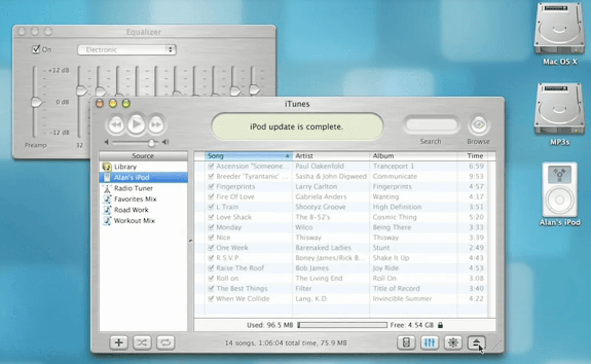Open Browse view with the eye icon
The image size is (591, 364).
click(477, 126)
